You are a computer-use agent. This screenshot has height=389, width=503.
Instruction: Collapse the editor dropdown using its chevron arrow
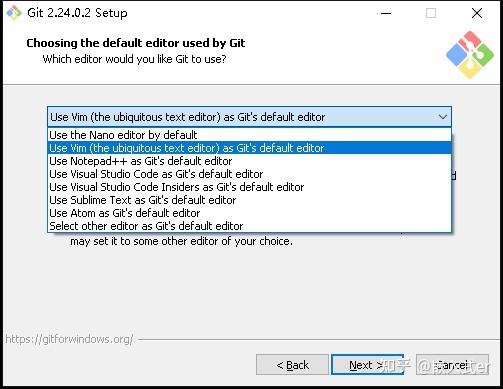443,117
